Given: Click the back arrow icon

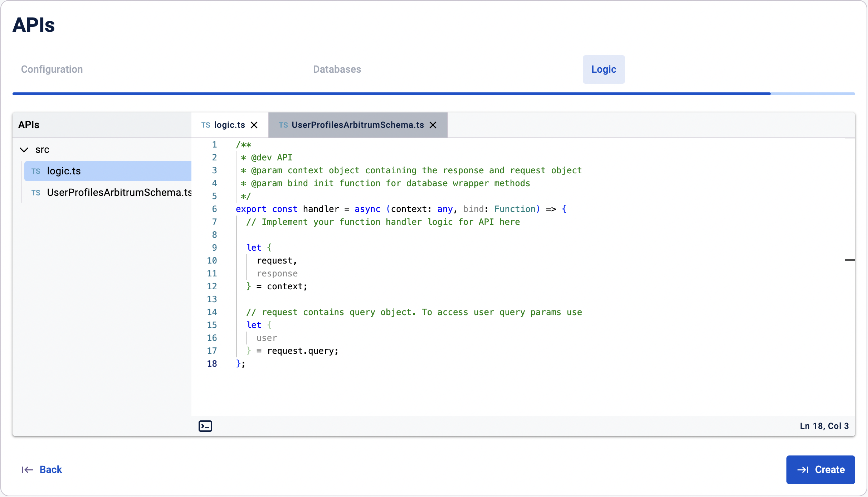Looking at the screenshot, I should (x=27, y=469).
